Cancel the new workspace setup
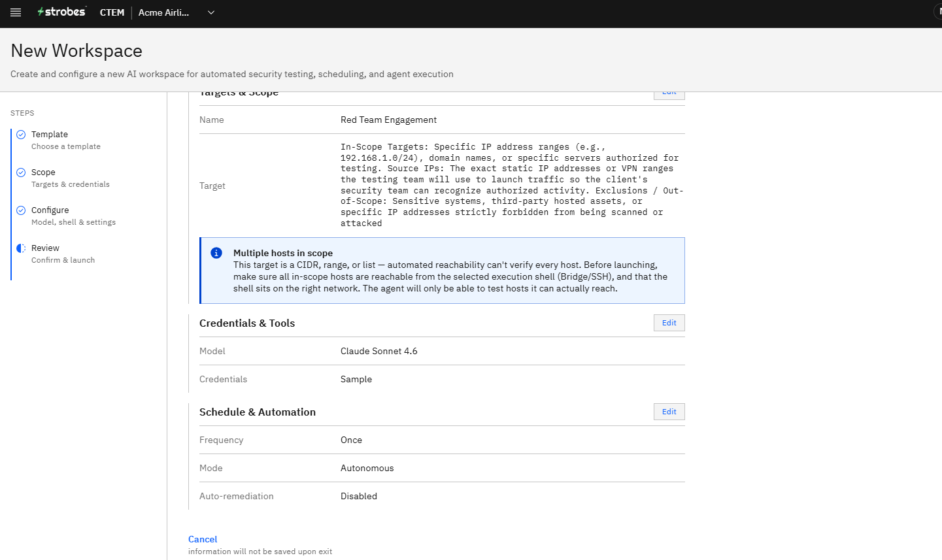This screenshot has height=560, width=942. pos(203,539)
